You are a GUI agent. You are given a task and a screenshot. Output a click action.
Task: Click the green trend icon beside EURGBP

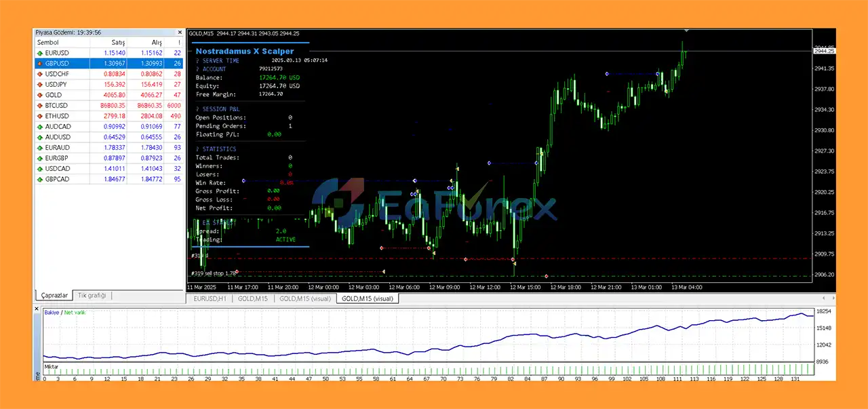(40, 157)
